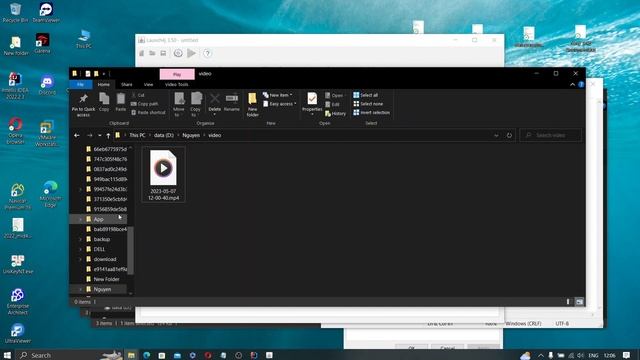
Task: Click data (D:) in address bar
Action: (x=164, y=135)
